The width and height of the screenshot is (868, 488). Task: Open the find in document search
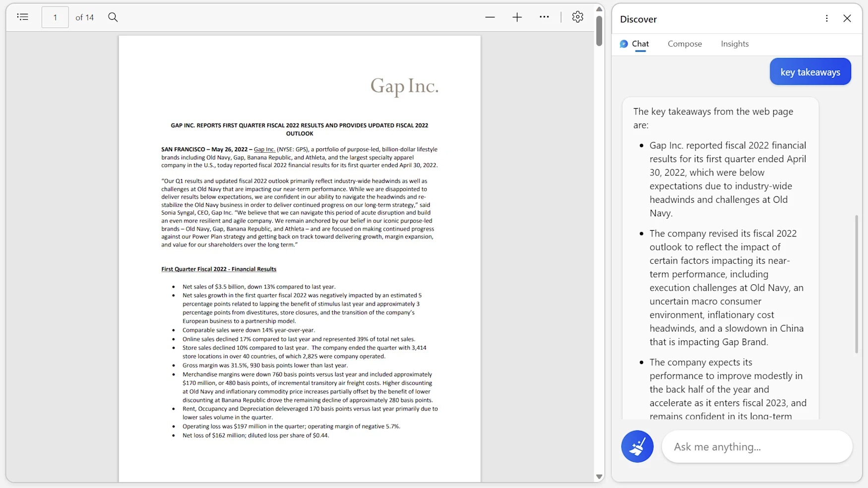coord(113,17)
